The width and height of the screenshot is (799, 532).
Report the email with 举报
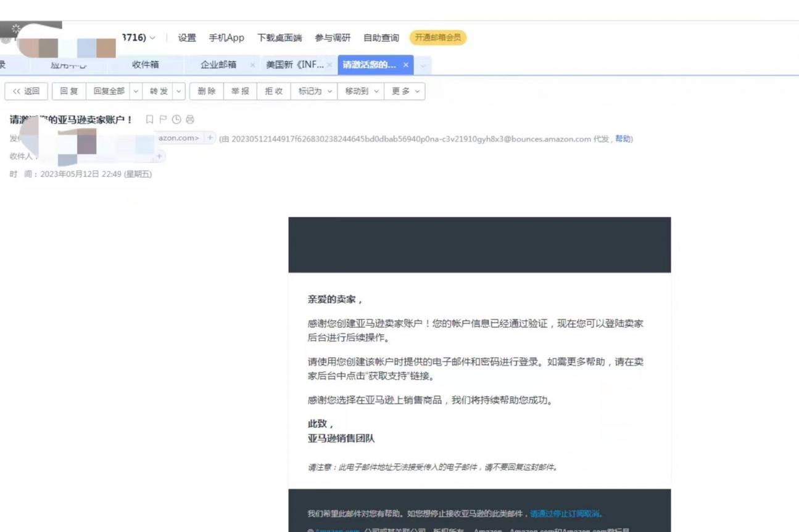point(240,91)
